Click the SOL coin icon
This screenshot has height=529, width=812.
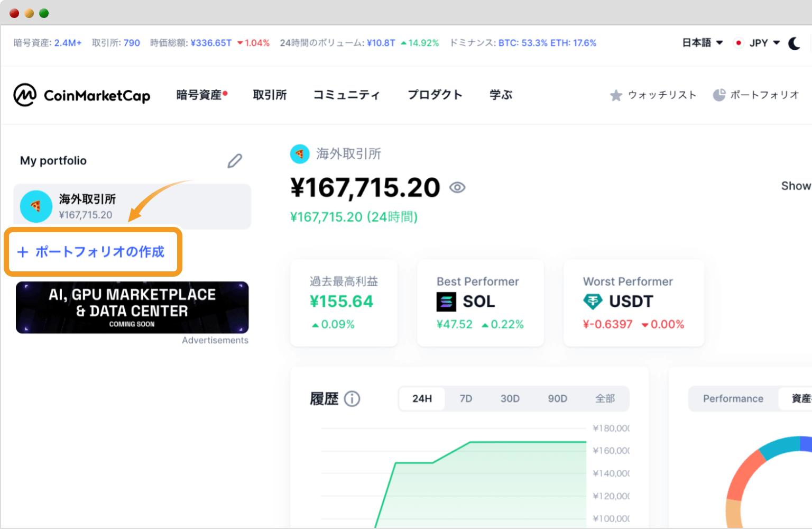tap(446, 302)
